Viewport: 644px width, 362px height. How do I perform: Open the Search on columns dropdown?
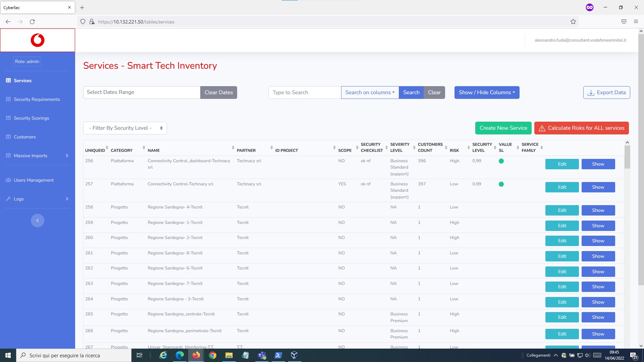(370, 93)
